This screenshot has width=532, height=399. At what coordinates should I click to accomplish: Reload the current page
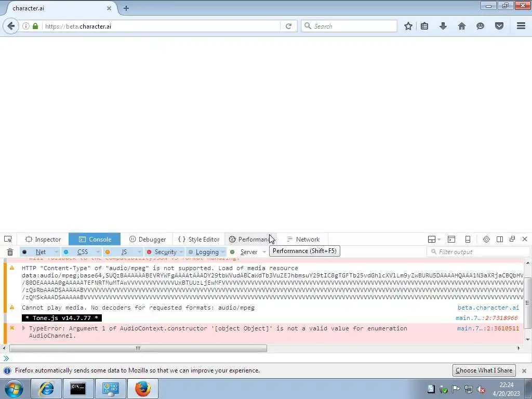tap(288, 26)
